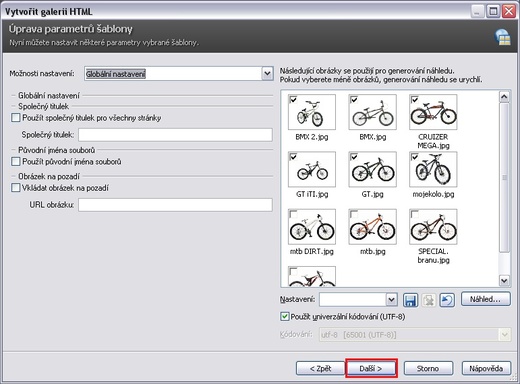The width and height of the screenshot is (520, 384).
Task: Click the Nápověda button
Action: (x=486, y=368)
